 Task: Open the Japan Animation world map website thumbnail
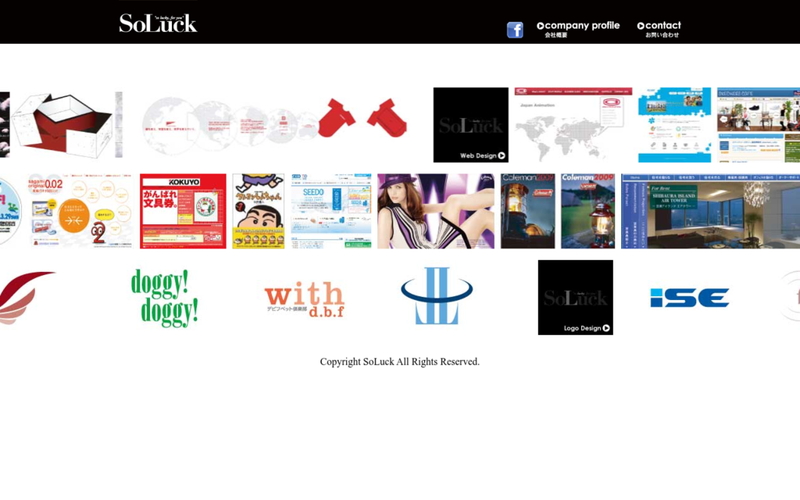(x=573, y=125)
